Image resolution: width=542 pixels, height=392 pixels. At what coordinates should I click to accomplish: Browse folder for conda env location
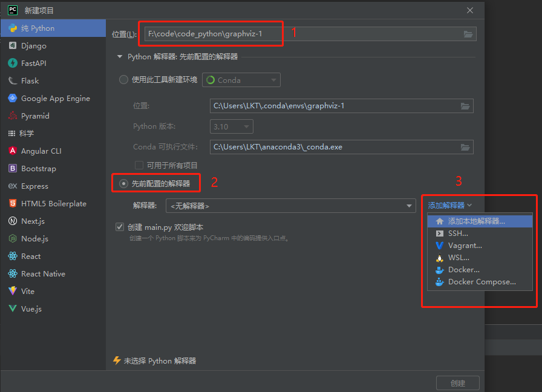coord(465,106)
